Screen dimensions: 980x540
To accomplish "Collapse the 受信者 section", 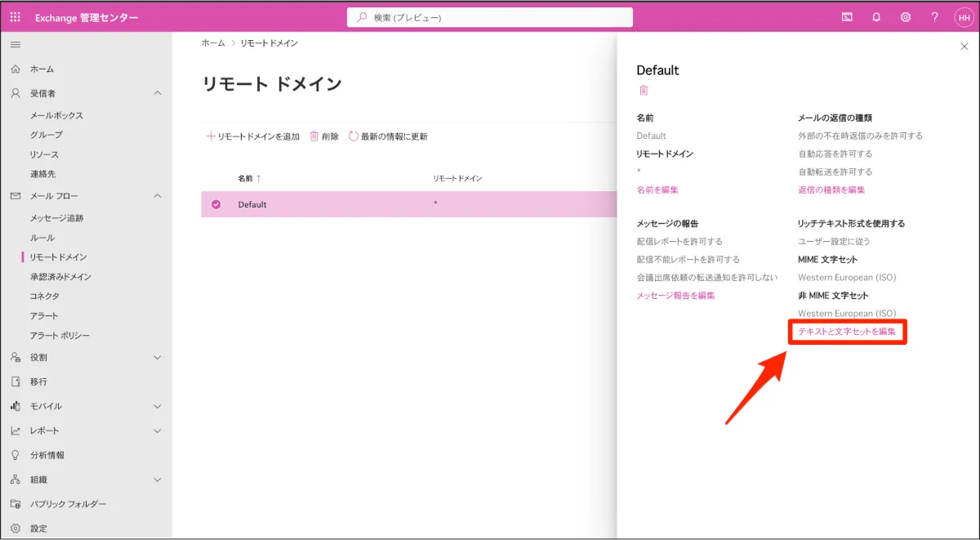I will coord(158,93).
